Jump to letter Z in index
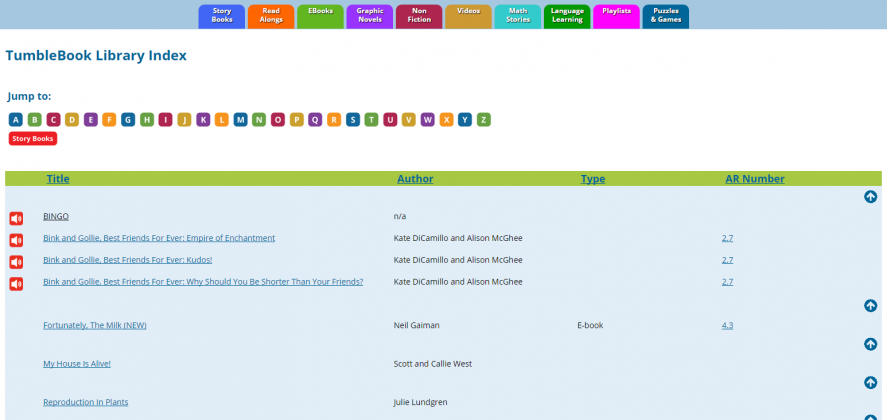887x420 pixels. click(x=484, y=120)
